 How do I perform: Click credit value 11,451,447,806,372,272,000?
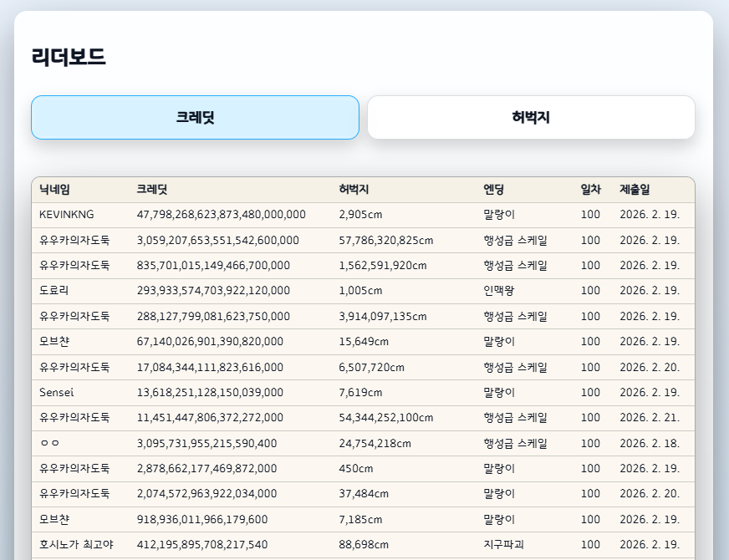[x=210, y=417]
